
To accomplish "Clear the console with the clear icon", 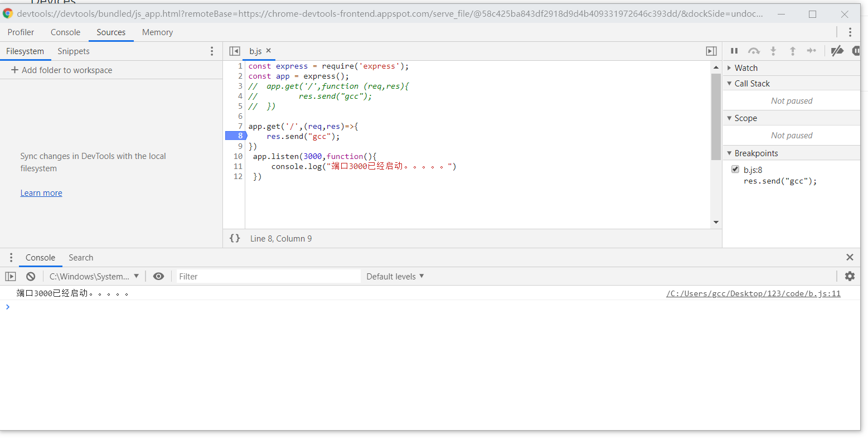I will click(30, 276).
